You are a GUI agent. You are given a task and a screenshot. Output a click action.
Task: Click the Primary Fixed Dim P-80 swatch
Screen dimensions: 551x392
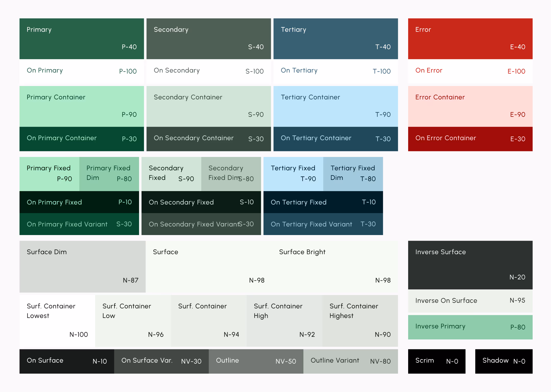(x=109, y=174)
